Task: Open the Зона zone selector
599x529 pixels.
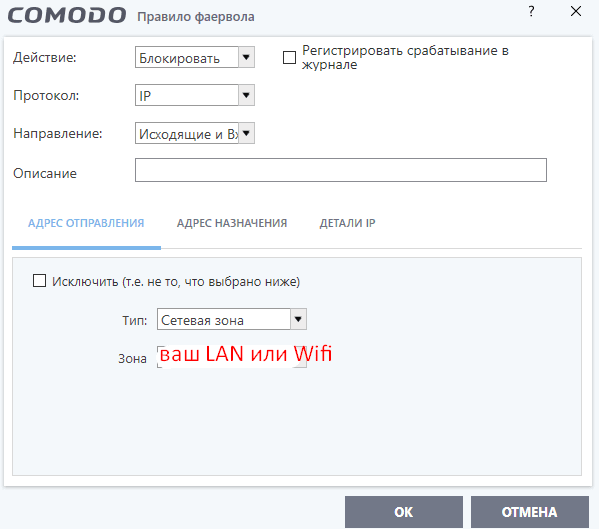Action: click(232, 357)
